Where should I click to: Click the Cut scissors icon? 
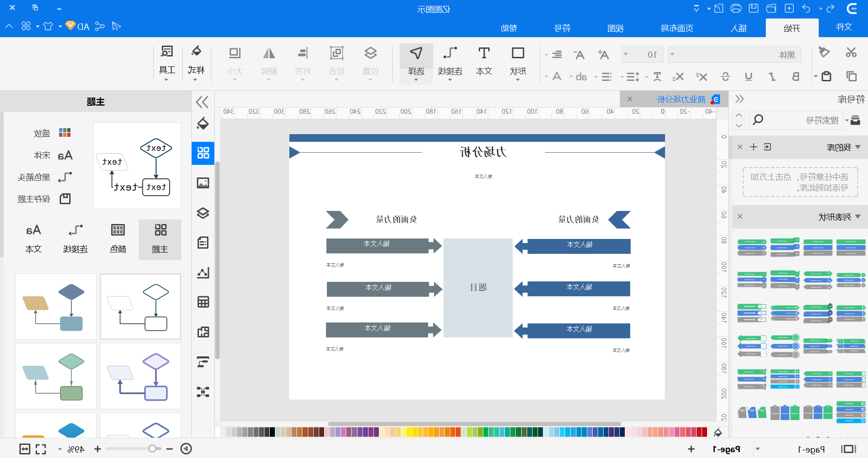click(x=851, y=52)
